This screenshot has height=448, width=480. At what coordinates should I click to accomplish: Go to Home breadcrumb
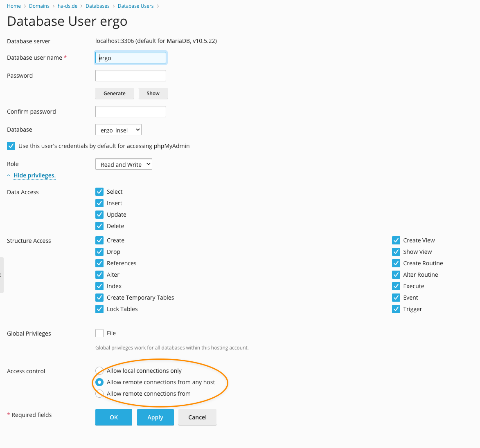click(14, 6)
